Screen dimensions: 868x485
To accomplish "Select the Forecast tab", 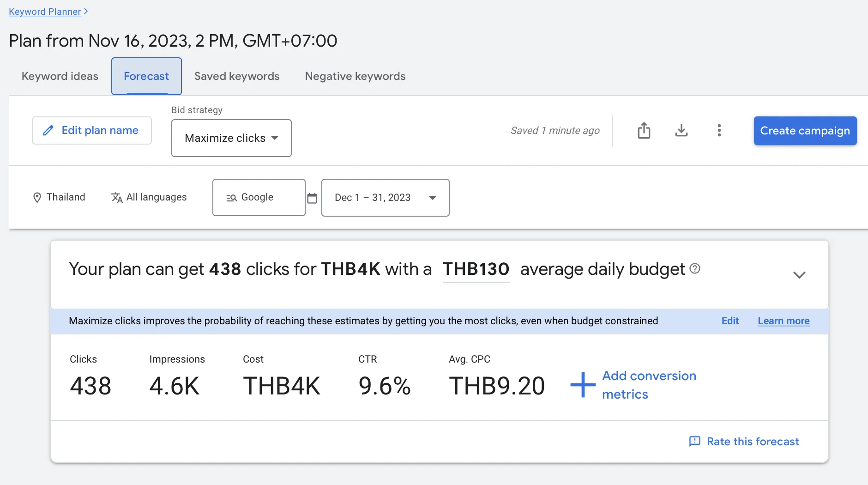I will [146, 76].
